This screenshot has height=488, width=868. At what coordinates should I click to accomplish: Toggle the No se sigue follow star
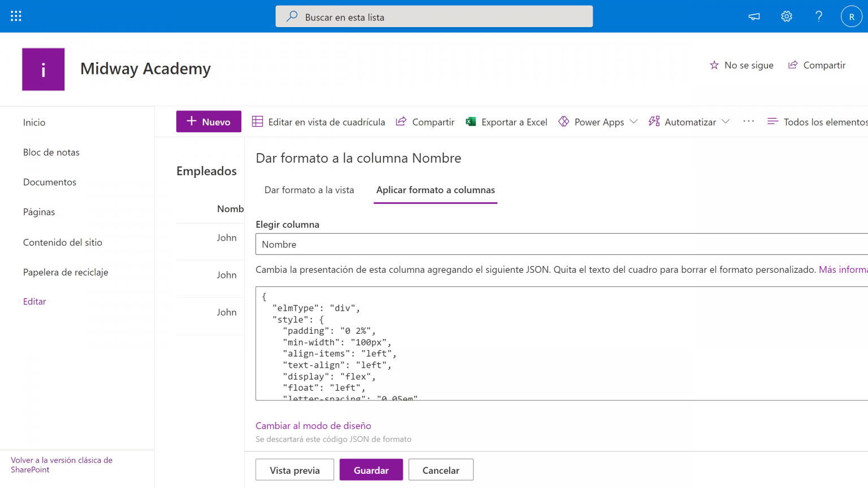(714, 65)
